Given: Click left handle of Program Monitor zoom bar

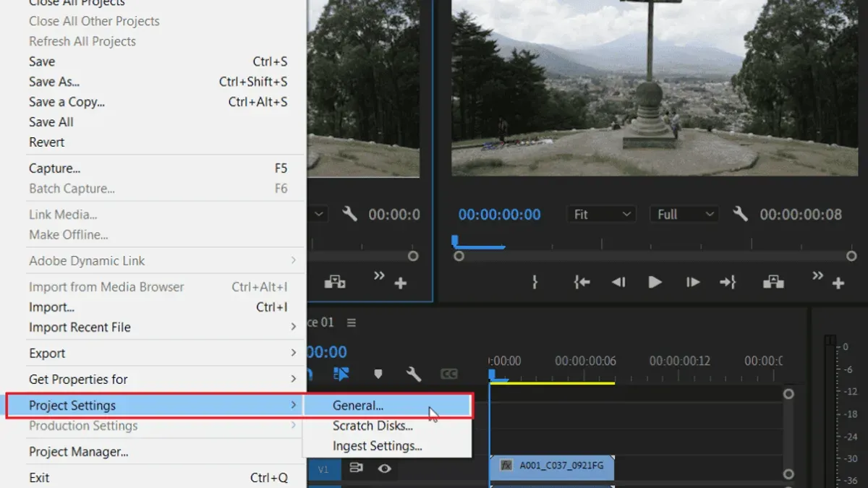Looking at the screenshot, I should pyautogui.click(x=459, y=256).
